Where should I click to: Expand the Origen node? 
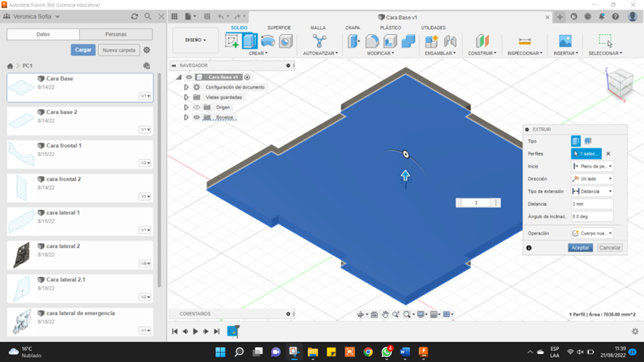pos(186,108)
